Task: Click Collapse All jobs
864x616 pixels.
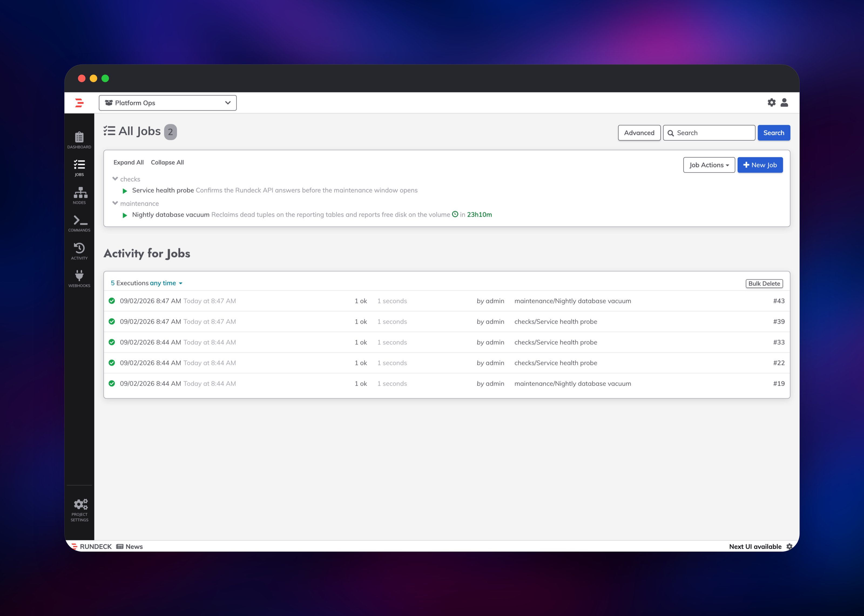Action: [167, 162]
